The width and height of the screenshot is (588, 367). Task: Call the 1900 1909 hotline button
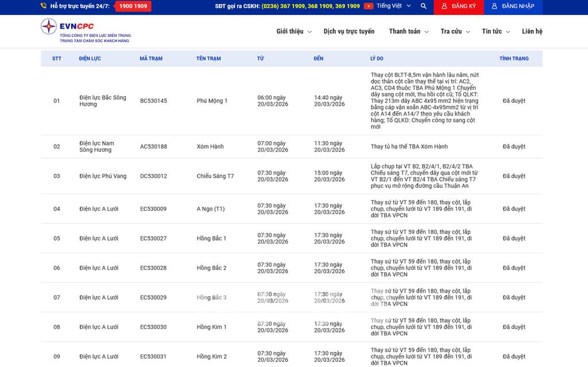133,6
